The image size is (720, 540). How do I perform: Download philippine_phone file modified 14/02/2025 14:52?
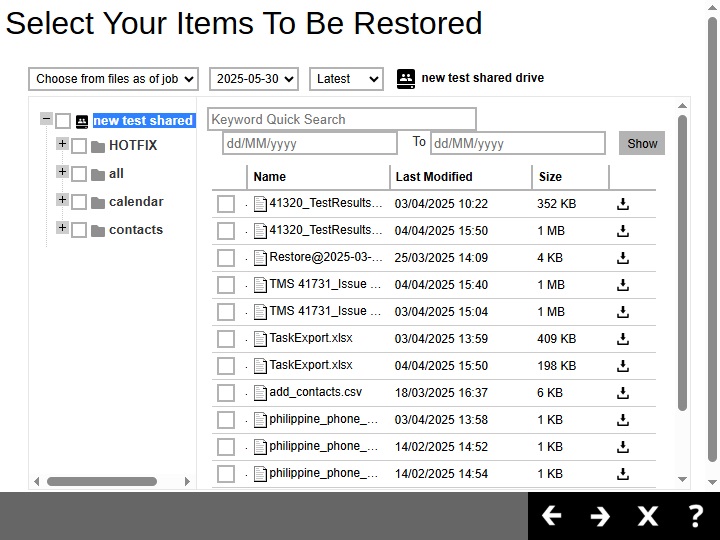pos(623,447)
